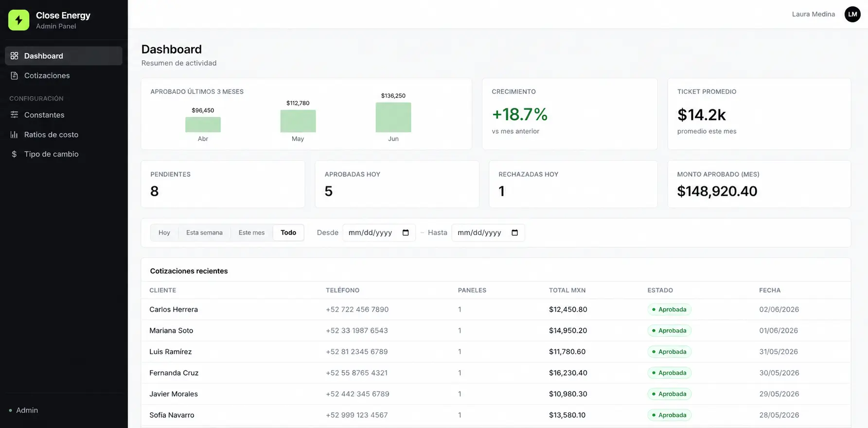Click the LM user avatar
Screen dimensions: 868x428
852,14
